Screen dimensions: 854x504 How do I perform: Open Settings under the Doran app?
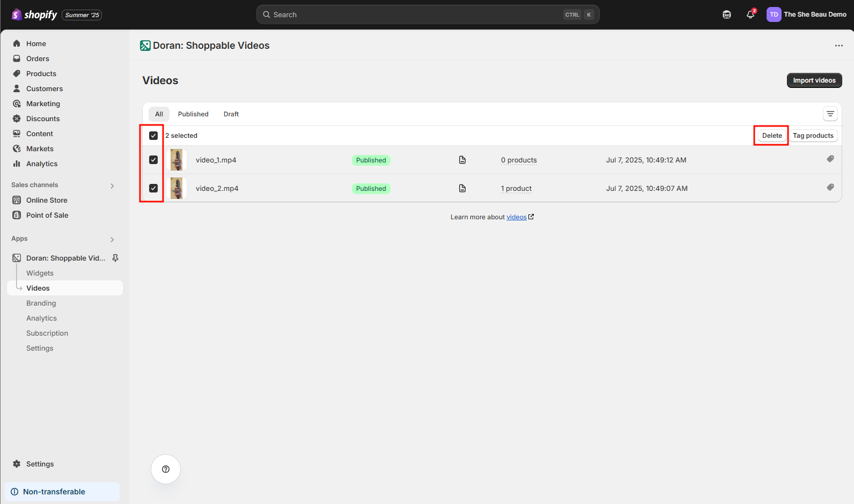pos(40,348)
